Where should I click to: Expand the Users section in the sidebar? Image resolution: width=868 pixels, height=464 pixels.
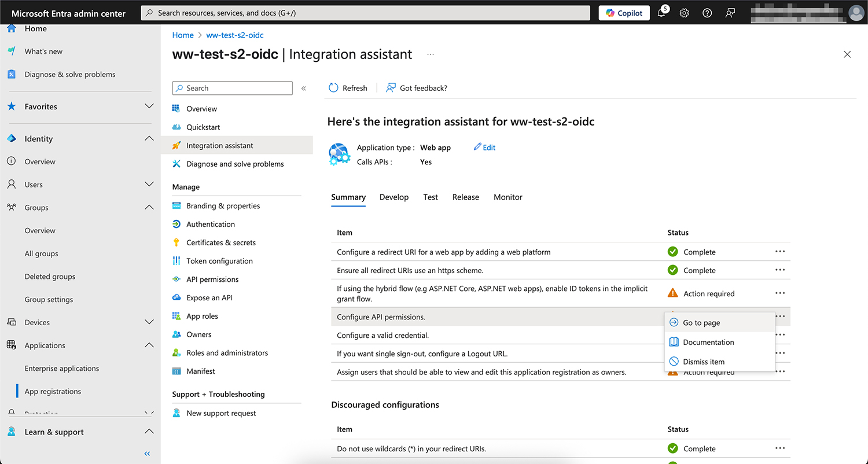149,184
